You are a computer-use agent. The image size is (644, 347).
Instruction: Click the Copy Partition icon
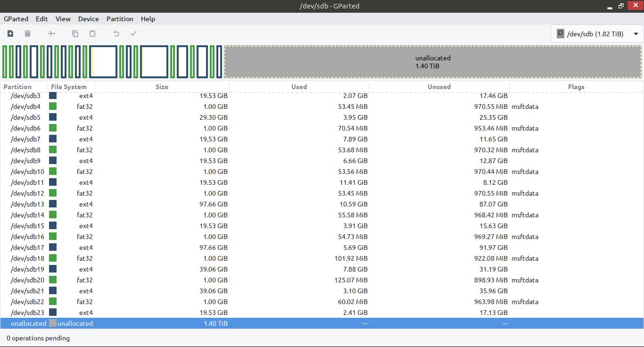click(74, 33)
